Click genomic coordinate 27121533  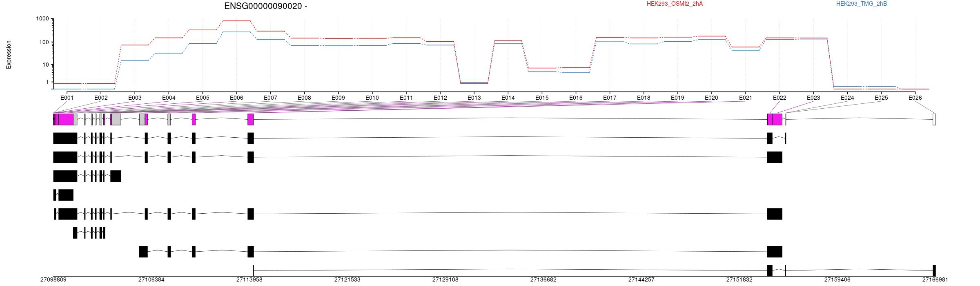click(x=347, y=280)
